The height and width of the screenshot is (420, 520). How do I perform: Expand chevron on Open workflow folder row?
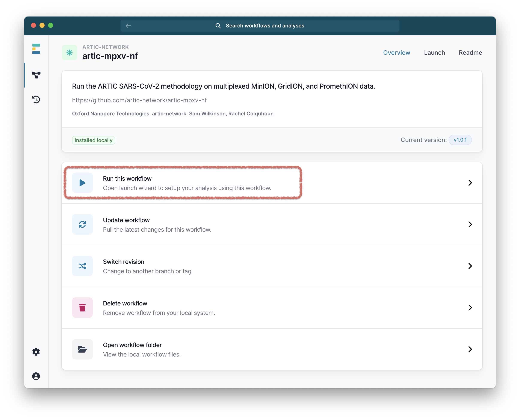[470, 349]
